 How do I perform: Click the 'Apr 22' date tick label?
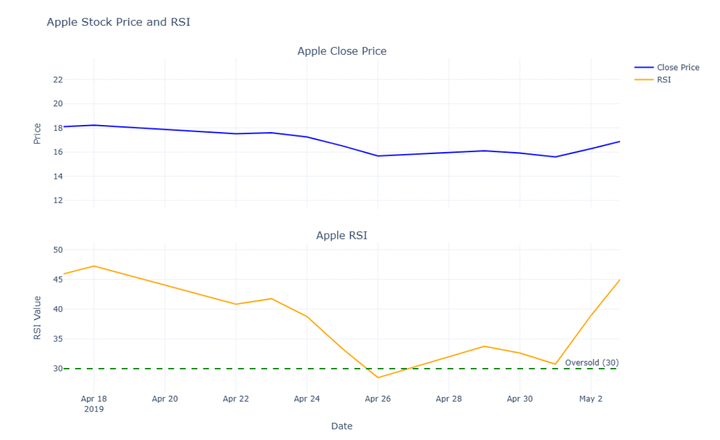pyautogui.click(x=236, y=399)
